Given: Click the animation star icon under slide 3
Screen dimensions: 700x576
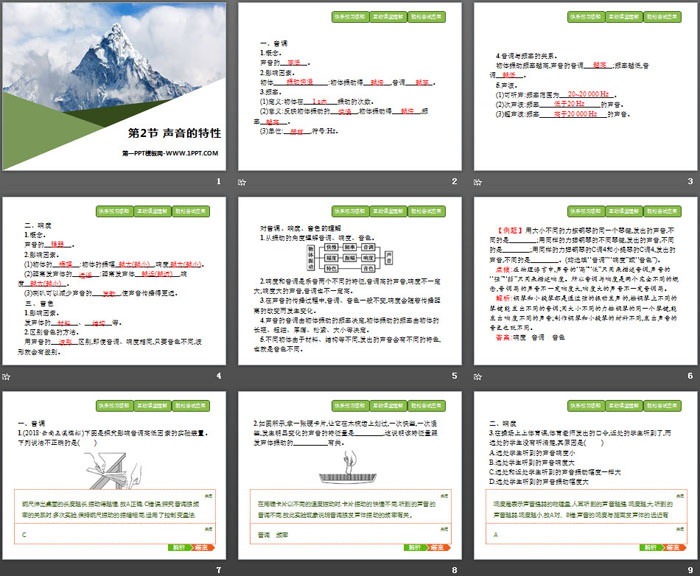Looking at the screenshot, I should click(478, 182).
